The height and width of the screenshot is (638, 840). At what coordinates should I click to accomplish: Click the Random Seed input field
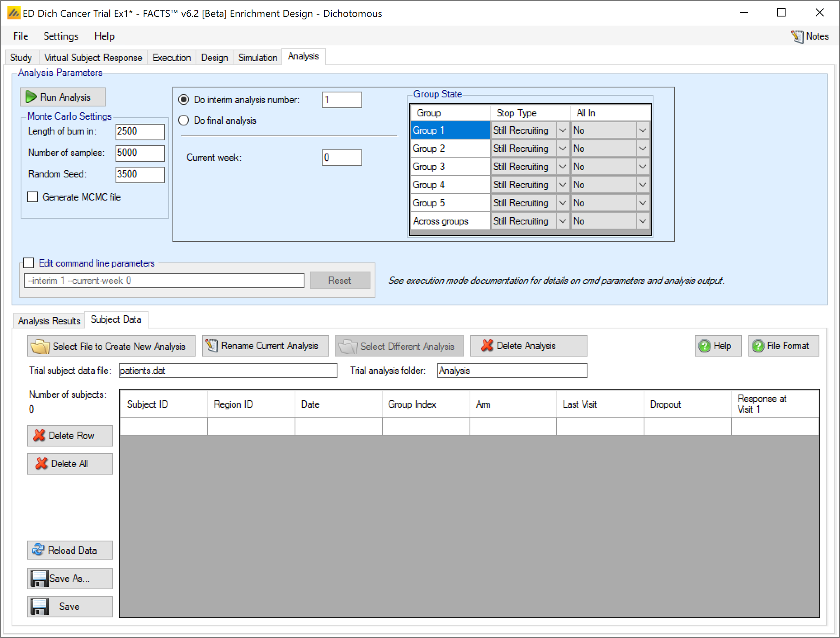tap(140, 174)
